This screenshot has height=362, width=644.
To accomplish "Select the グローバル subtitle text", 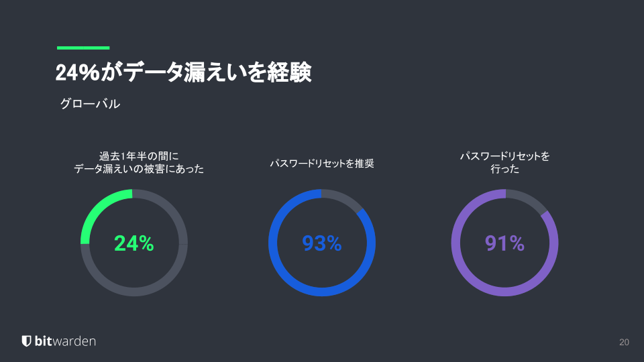I will pyautogui.click(x=91, y=104).
